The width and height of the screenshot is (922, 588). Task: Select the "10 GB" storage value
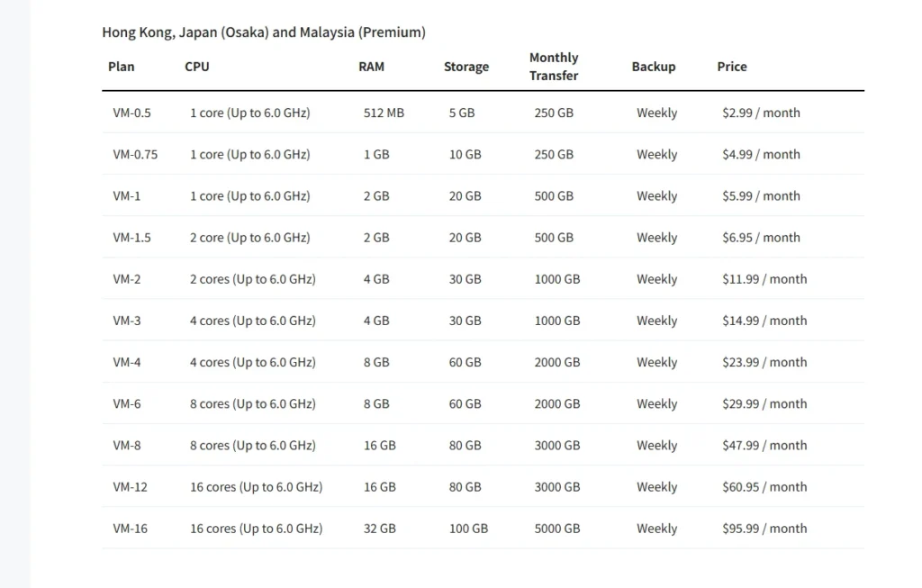click(466, 155)
